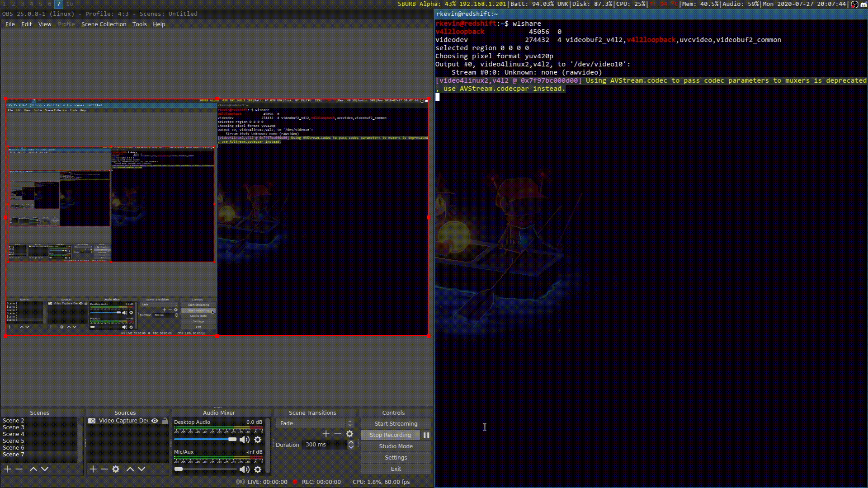Mute Desktop Audio speaker icon
Viewport: 868px width, 488px height.
[244, 440]
